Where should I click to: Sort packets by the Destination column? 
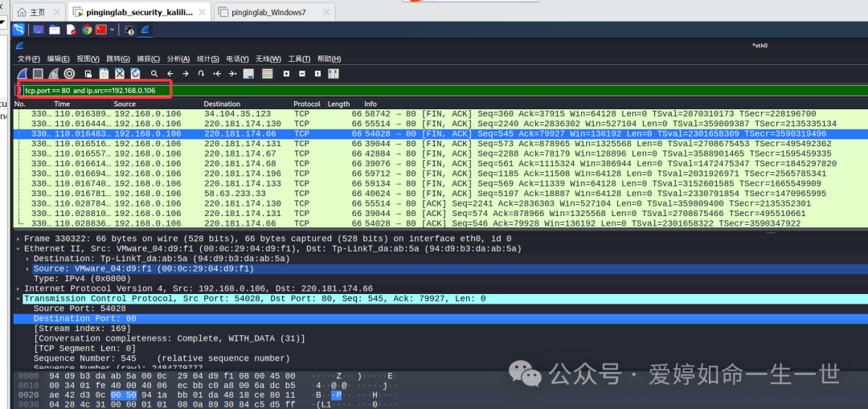tap(247, 104)
